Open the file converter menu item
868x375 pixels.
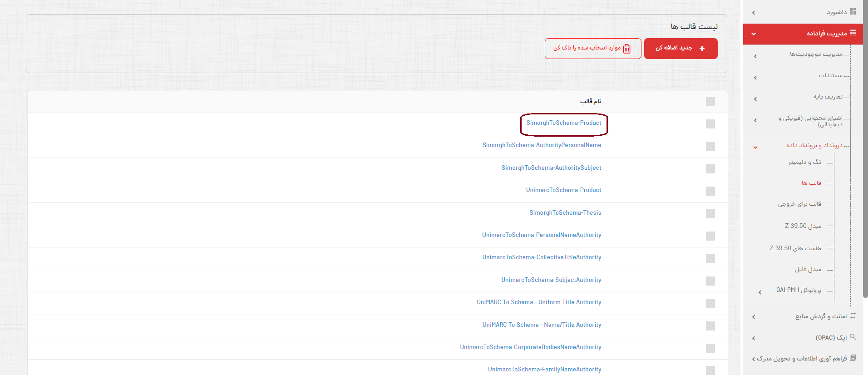pyautogui.click(x=808, y=270)
